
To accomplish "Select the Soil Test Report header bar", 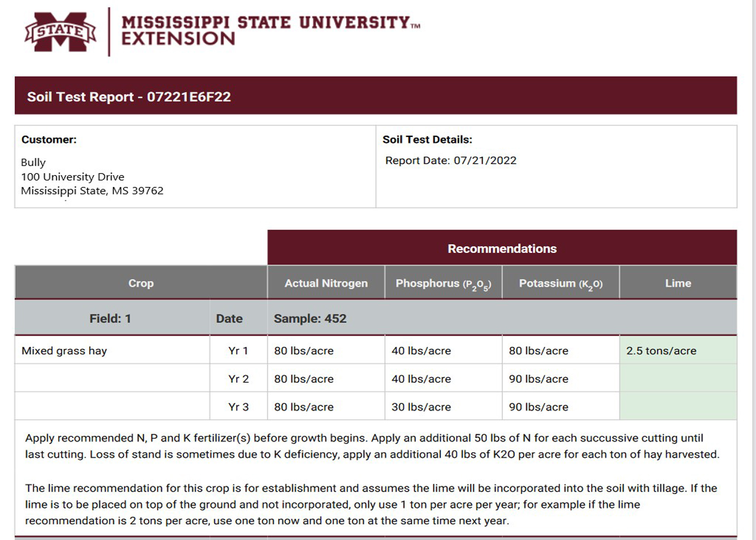I will coord(375,95).
